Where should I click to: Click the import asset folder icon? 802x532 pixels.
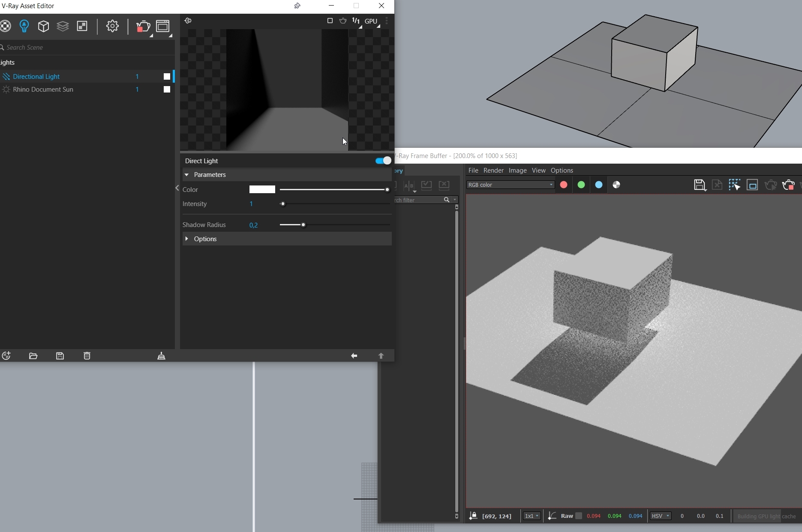pyautogui.click(x=33, y=356)
